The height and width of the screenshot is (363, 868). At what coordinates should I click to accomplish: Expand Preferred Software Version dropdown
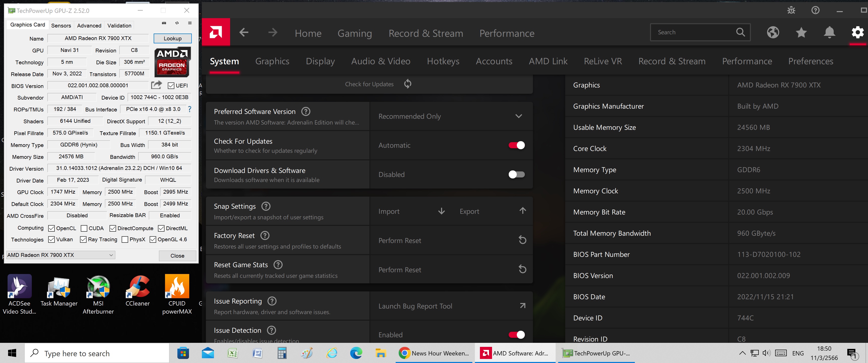pyautogui.click(x=518, y=116)
